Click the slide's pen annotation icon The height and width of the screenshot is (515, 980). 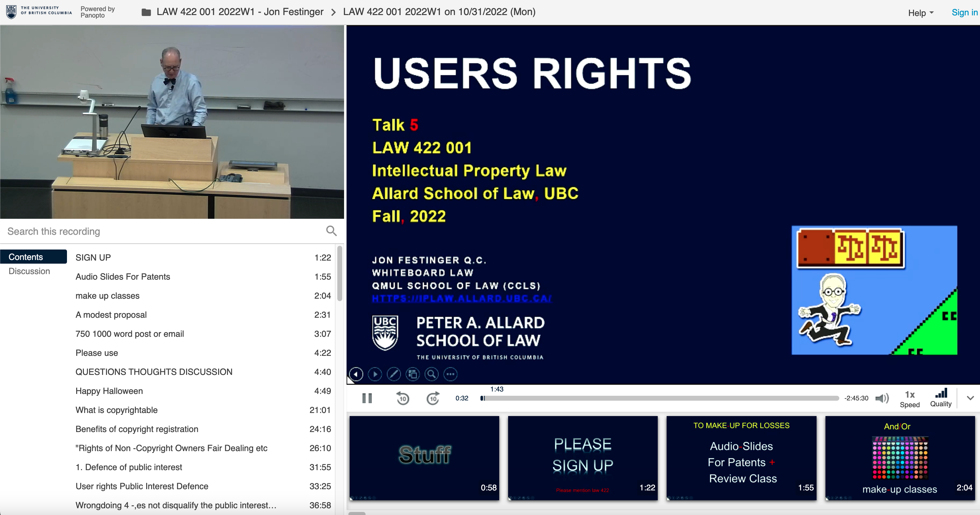tap(394, 374)
